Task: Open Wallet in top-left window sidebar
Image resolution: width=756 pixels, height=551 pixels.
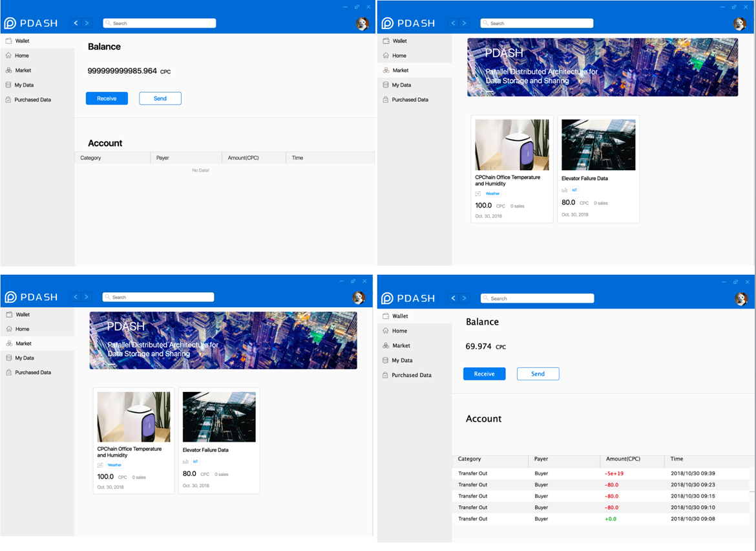Action: (x=37, y=41)
